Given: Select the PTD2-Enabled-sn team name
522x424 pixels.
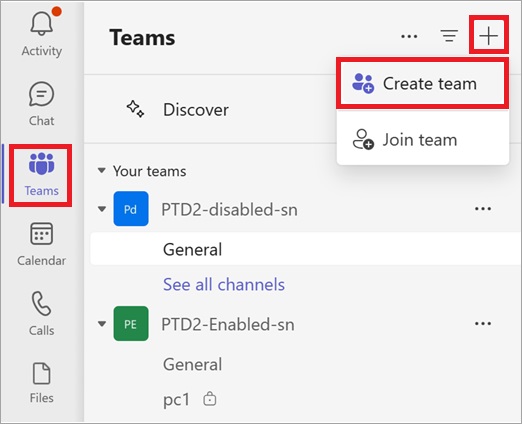Looking at the screenshot, I should click(x=228, y=324).
